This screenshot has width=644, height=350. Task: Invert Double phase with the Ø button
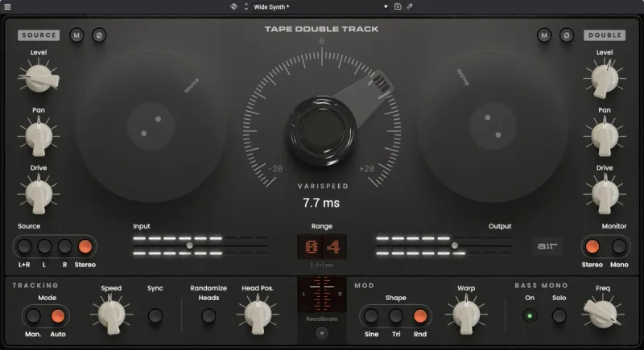click(x=567, y=35)
